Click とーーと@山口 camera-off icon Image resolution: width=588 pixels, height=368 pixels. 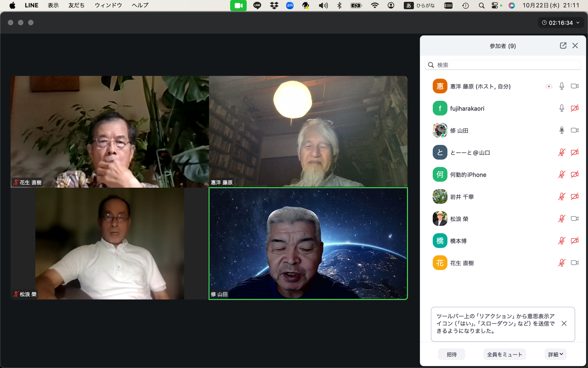pos(575,152)
